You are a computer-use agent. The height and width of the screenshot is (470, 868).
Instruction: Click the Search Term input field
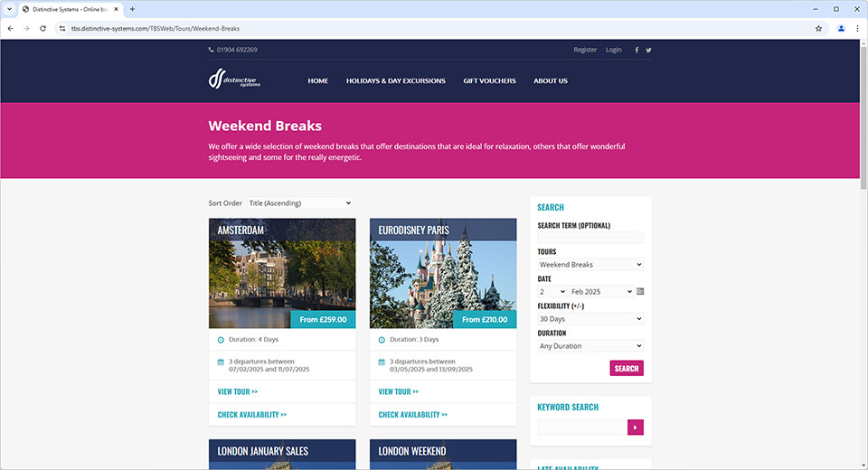coord(590,238)
